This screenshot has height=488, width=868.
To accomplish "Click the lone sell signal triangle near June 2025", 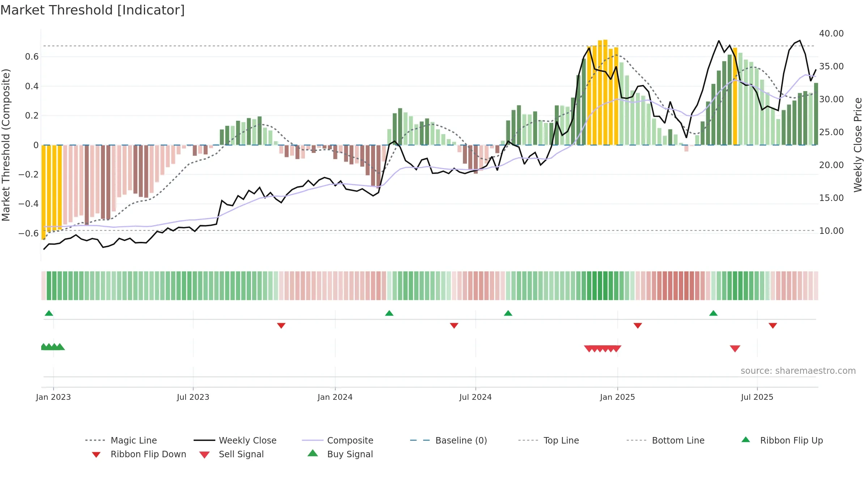I will tap(735, 348).
